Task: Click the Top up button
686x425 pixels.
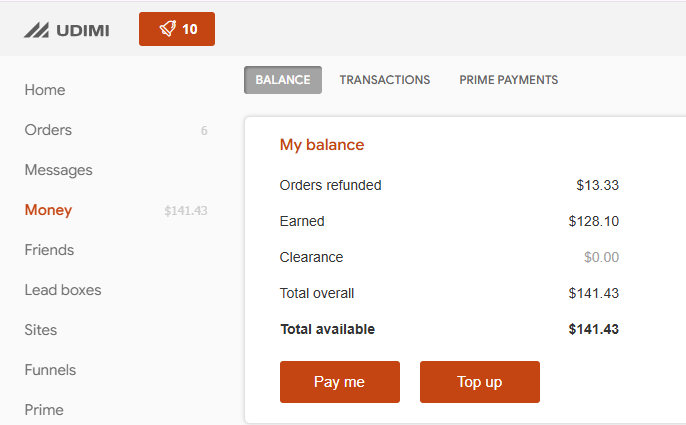Action: point(480,382)
